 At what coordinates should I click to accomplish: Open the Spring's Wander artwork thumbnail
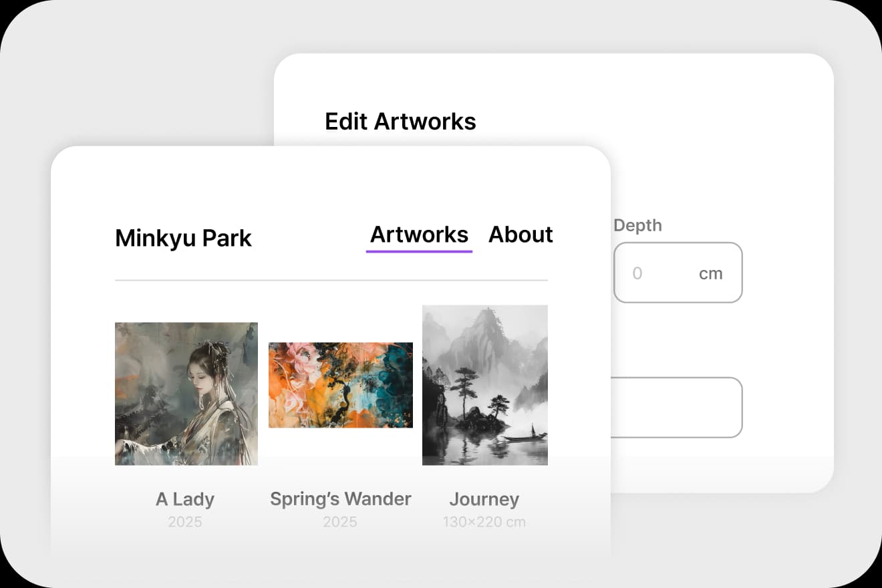pyautogui.click(x=341, y=385)
